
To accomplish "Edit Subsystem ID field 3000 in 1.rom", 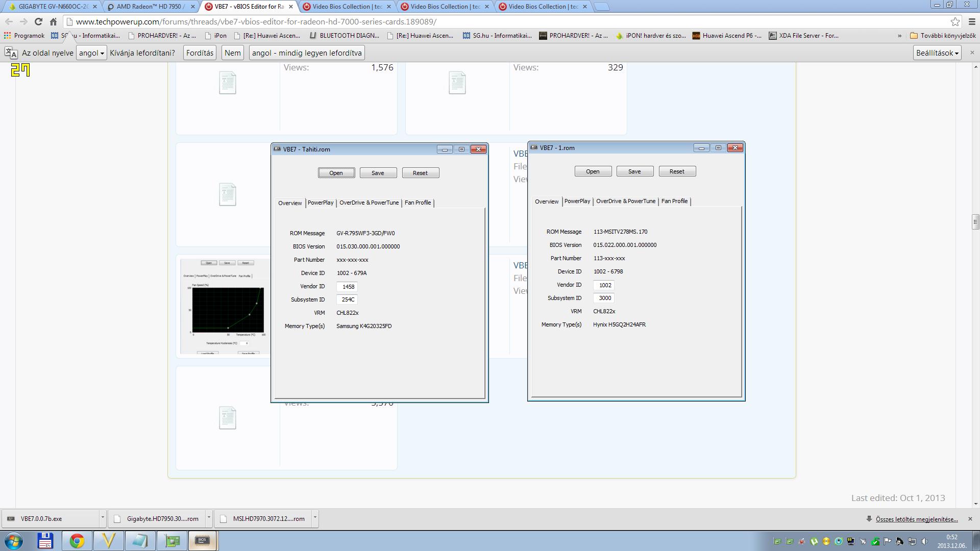I will point(604,298).
